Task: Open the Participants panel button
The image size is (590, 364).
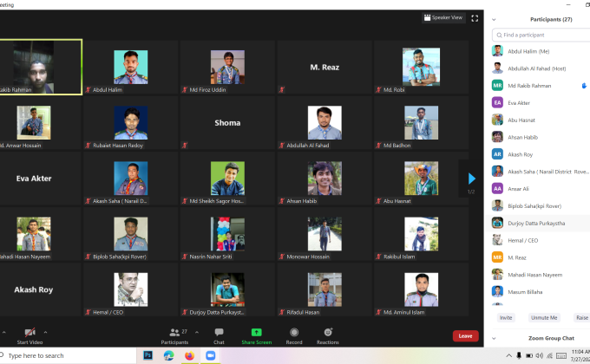Action: (174, 335)
